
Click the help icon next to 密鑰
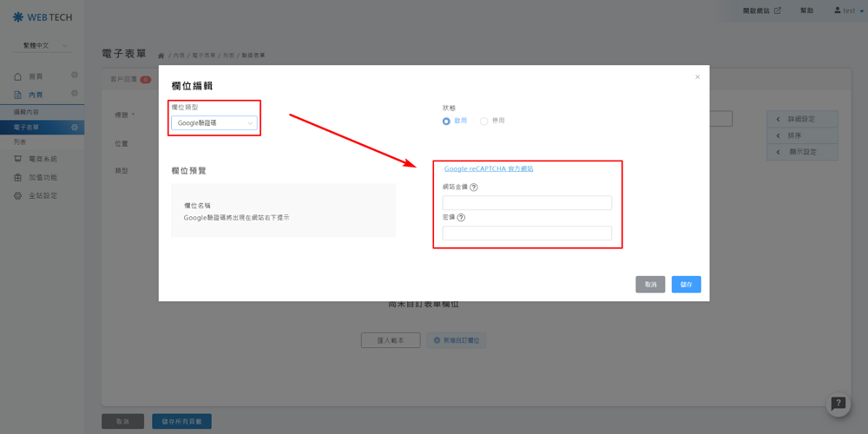tap(461, 217)
